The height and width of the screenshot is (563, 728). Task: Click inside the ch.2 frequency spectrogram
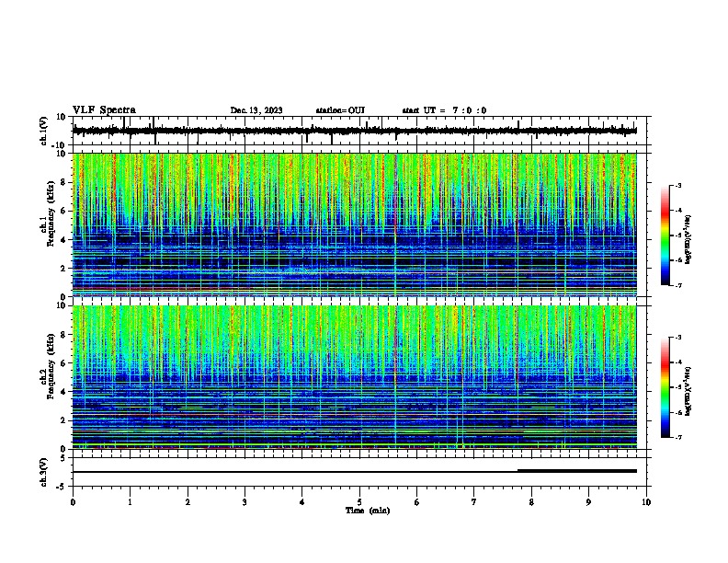355,377
